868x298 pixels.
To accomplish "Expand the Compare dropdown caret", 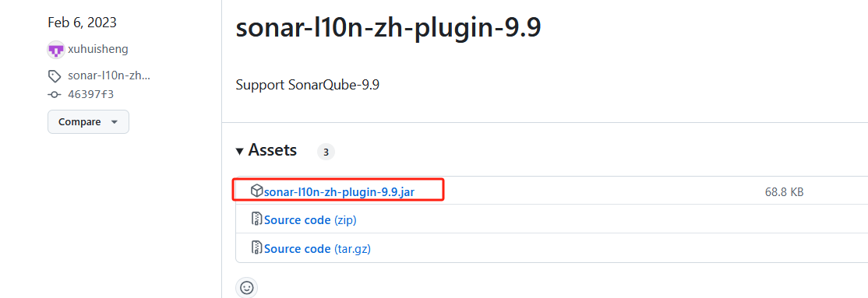I will (x=115, y=122).
